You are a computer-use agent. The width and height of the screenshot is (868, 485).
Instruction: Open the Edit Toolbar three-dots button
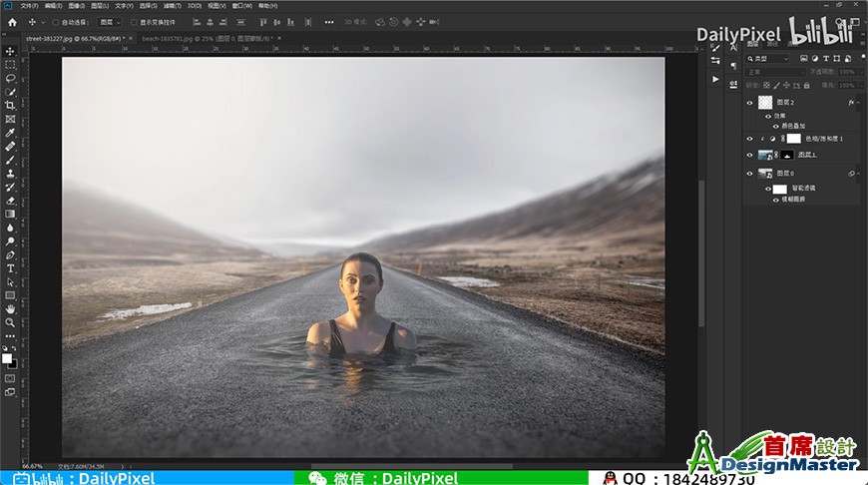click(x=10, y=336)
